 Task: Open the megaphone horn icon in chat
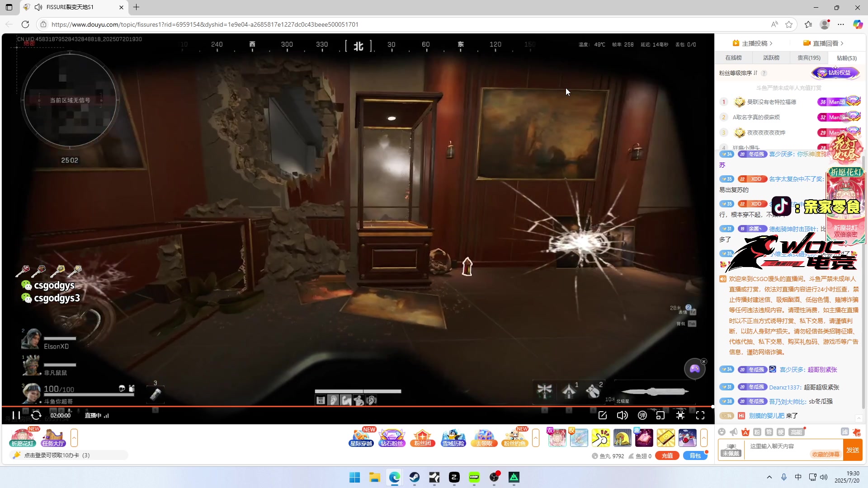(734, 432)
